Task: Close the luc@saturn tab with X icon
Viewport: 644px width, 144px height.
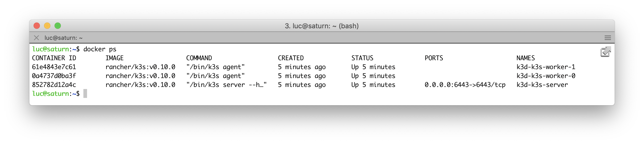Action: [x=36, y=38]
